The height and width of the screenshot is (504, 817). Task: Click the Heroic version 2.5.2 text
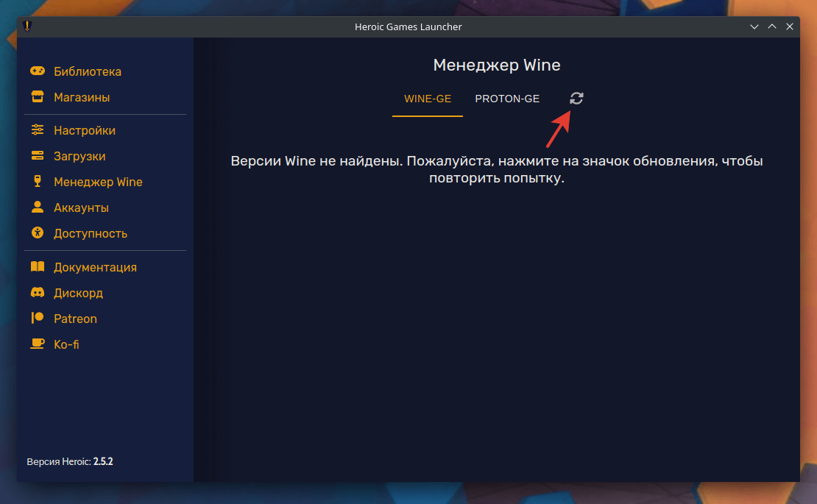point(70,462)
